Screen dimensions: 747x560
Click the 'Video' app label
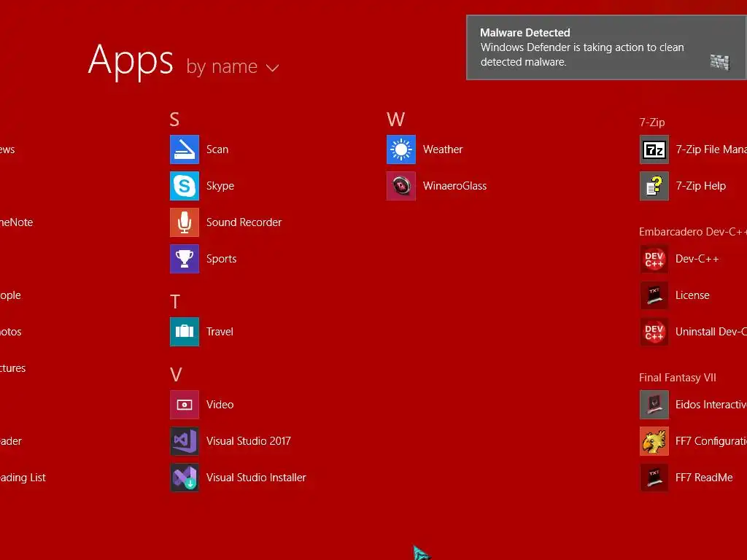(x=220, y=405)
